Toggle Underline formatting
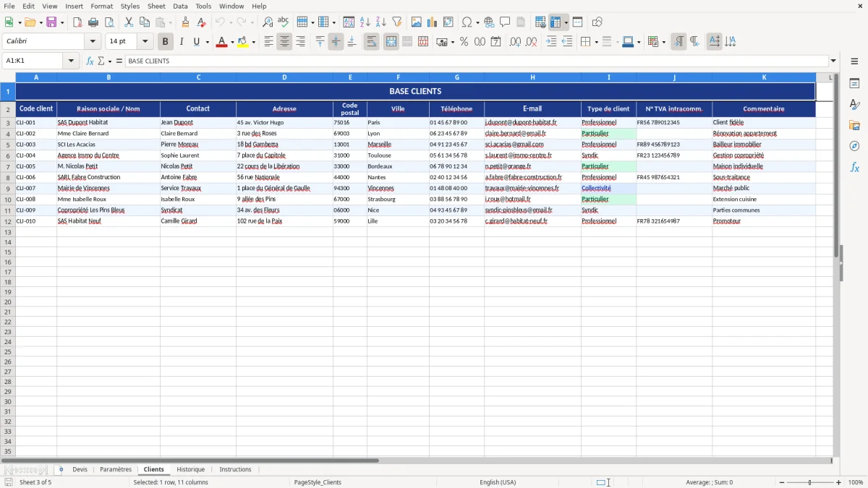Image resolution: width=868 pixels, height=488 pixels. [x=196, y=42]
